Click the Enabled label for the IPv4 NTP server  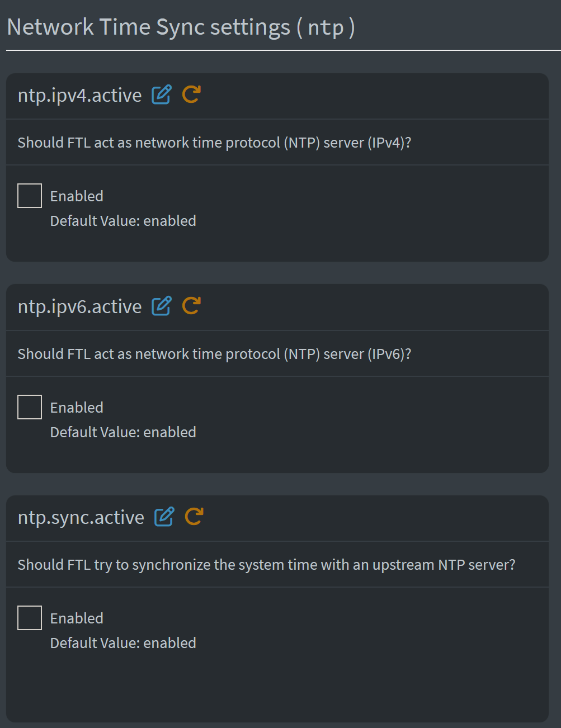coord(77,196)
